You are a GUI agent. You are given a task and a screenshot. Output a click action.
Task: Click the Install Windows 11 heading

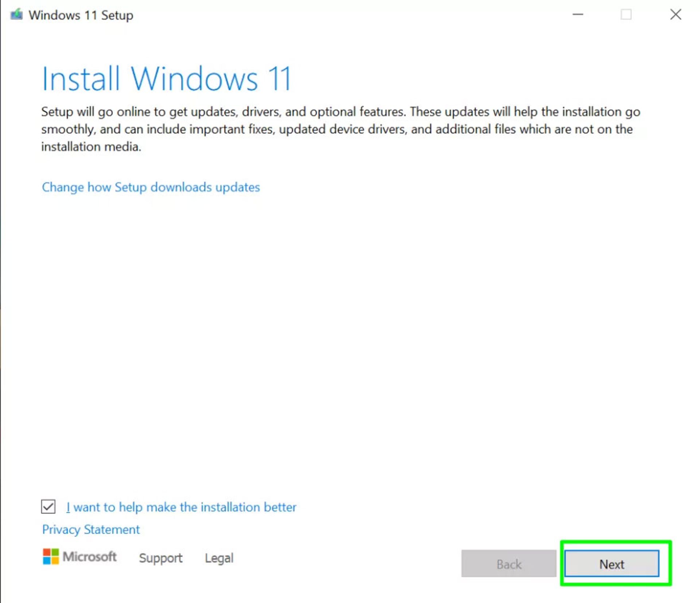coord(167,78)
